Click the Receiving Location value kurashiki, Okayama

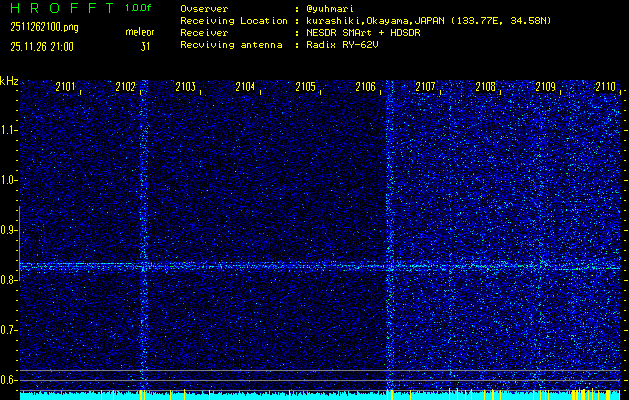click(429, 21)
